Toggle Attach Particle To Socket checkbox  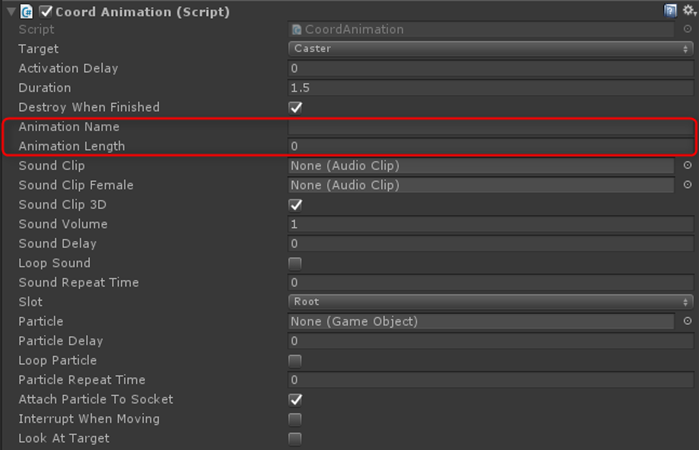pos(295,399)
